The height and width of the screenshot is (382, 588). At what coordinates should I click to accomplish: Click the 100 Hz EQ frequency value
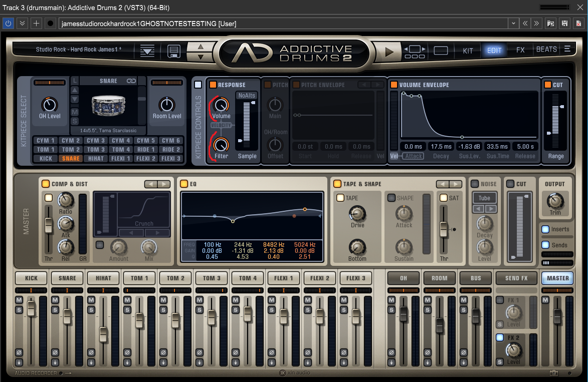pyautogui.click(x=212, y=244)
